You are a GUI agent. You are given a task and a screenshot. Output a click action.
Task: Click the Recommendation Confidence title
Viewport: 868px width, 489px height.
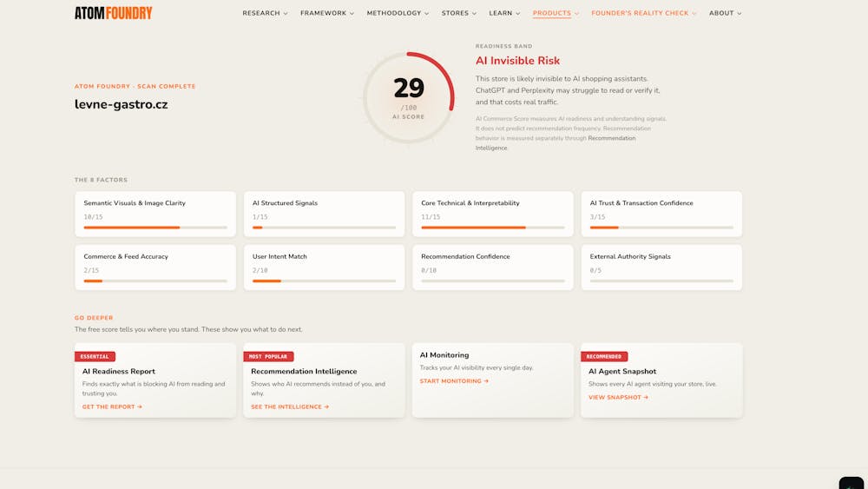pos(465,256)
